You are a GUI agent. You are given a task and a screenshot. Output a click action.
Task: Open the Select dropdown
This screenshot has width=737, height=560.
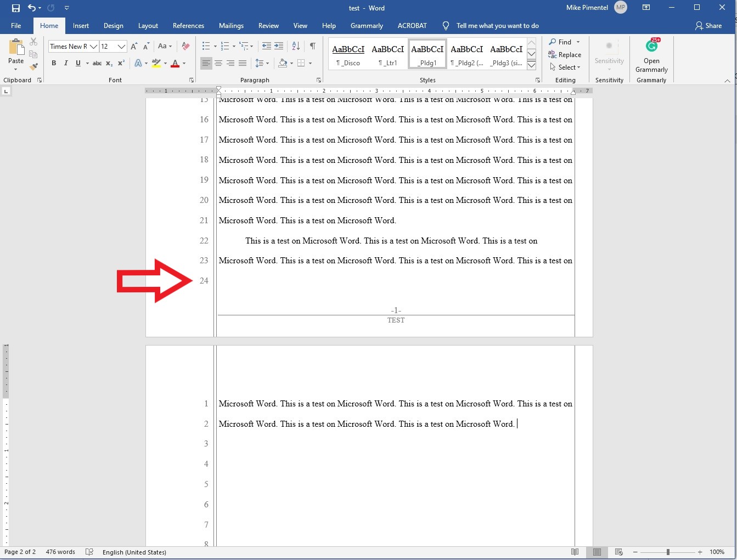click(565, 67)
